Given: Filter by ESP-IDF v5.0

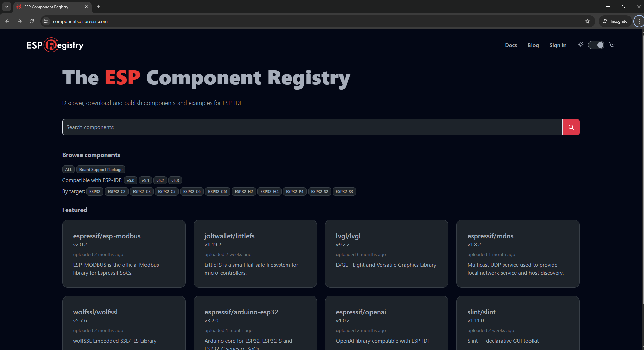Looking at the screenshot, I should [131, 181].
